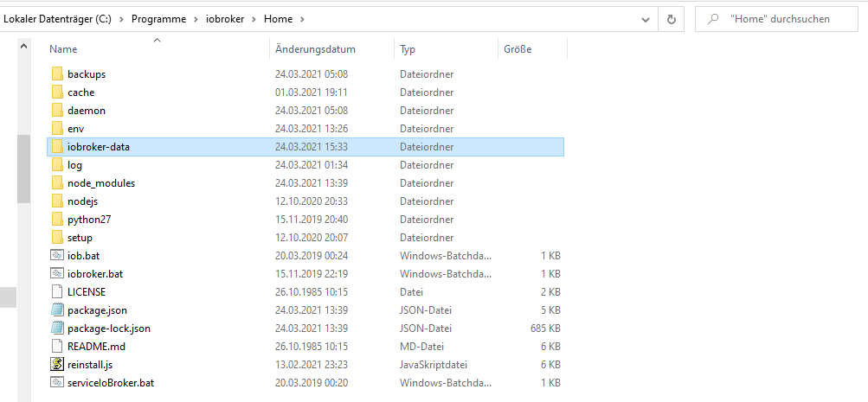868x402 pixels.
Task: Click the 13.02.2021 23:23 date cell
Action: (x=312, y=365)
